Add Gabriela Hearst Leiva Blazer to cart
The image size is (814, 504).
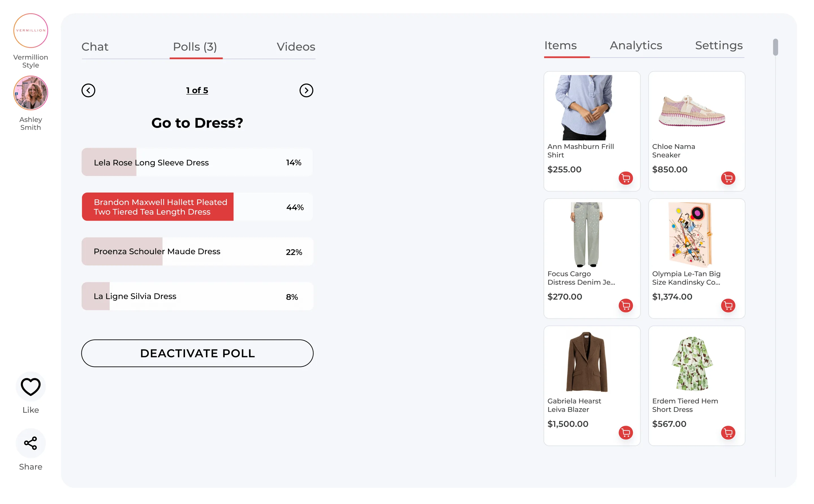click(x=626, y=433)
